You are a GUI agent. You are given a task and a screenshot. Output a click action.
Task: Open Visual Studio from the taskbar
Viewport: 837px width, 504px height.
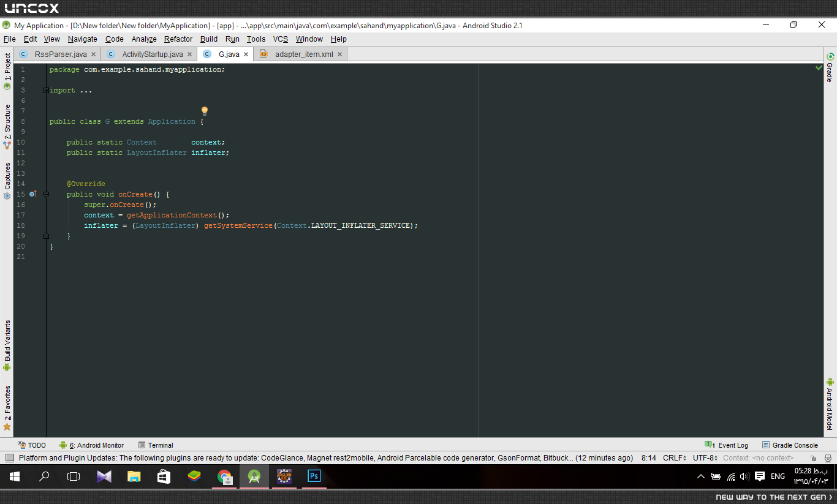pos(104,476)
